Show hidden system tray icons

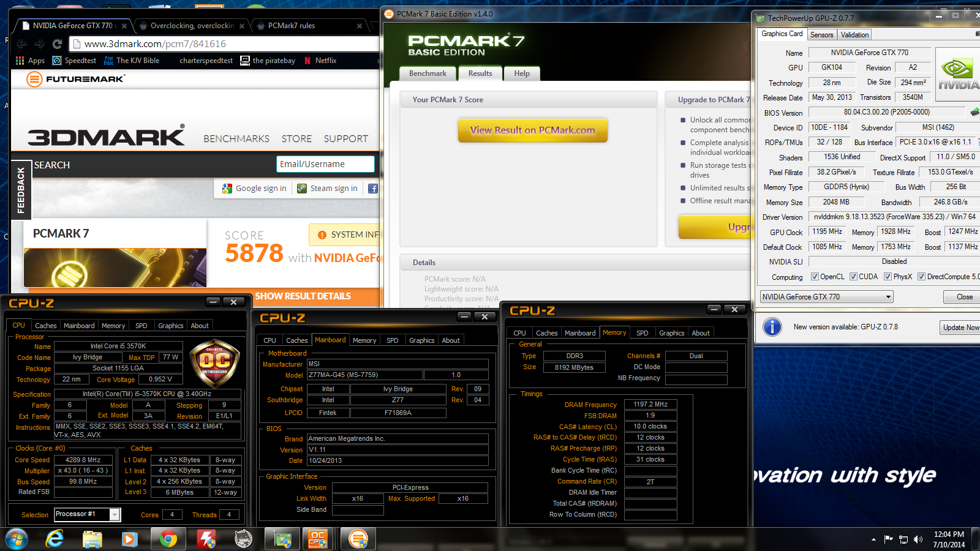[x=873, y=539]
